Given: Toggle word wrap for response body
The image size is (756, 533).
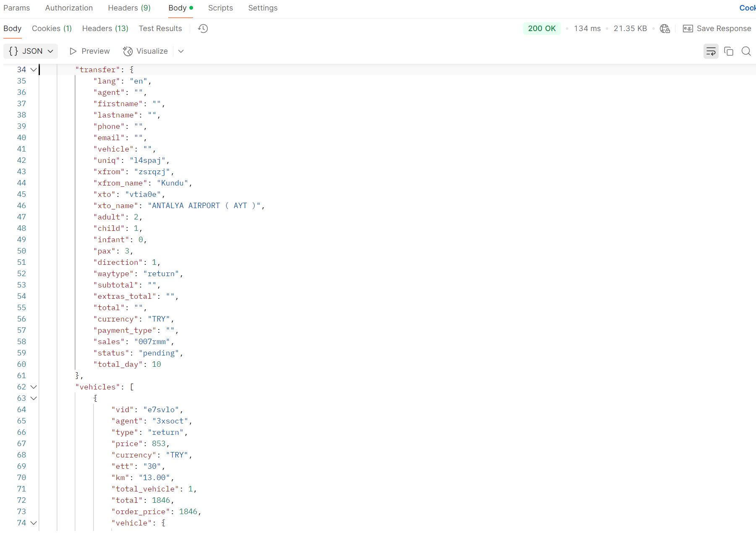Looking at the screenshot, I should 711,51.
